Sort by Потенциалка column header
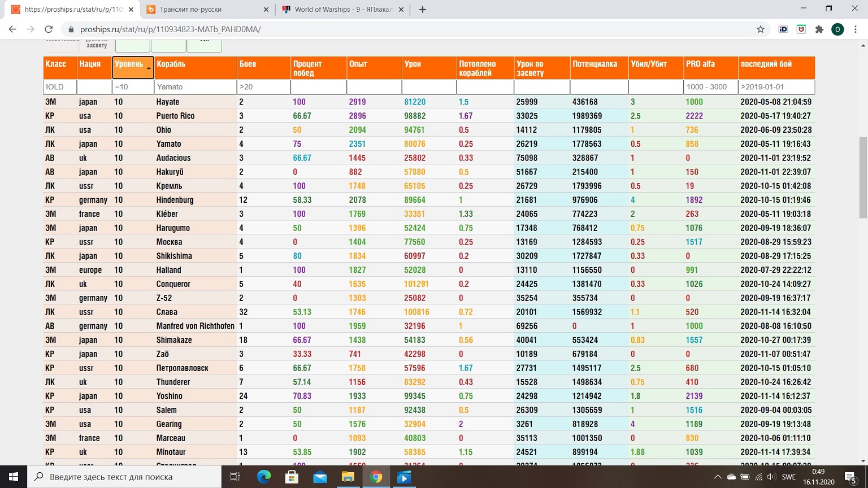 pyautogui.click(x=599, y=68)
